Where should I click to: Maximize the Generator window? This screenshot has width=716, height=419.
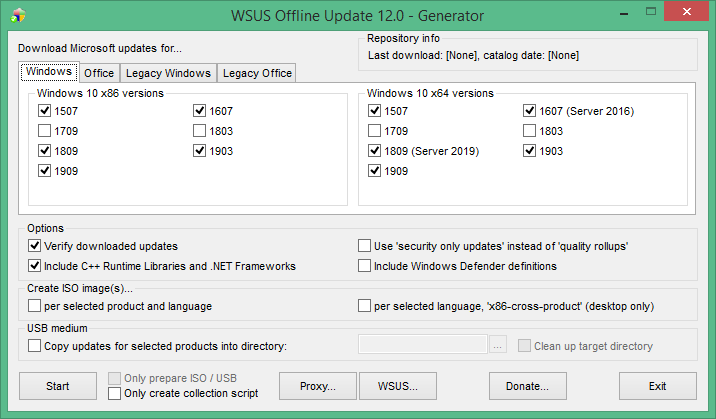click(x=651, y=12)
